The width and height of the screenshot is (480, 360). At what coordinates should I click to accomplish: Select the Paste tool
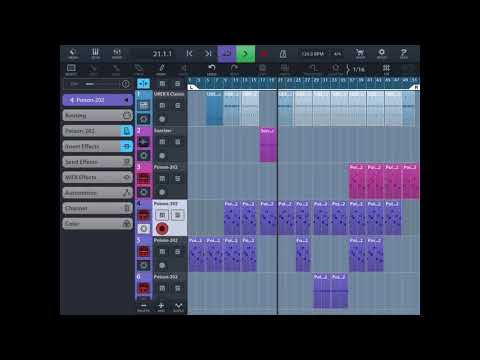285,70
